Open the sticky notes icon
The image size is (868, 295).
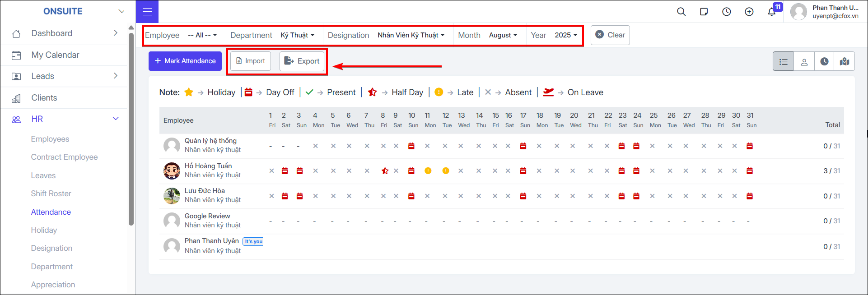click(704, 12)
